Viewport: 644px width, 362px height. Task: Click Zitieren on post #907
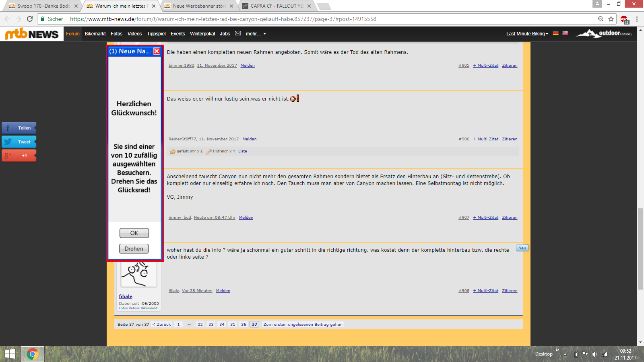point(510,218)
